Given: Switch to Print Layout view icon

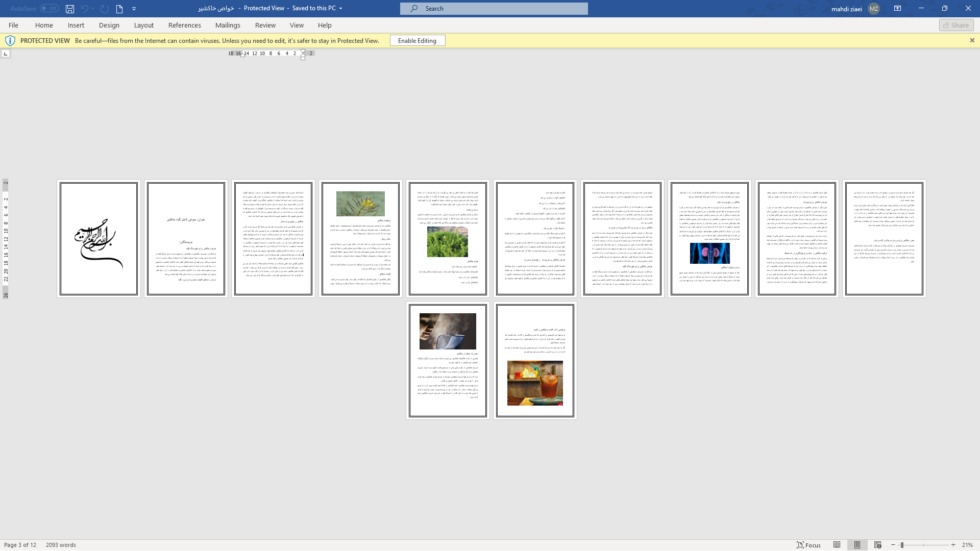Looking at the screenshot, I should (x=857, y=545).
